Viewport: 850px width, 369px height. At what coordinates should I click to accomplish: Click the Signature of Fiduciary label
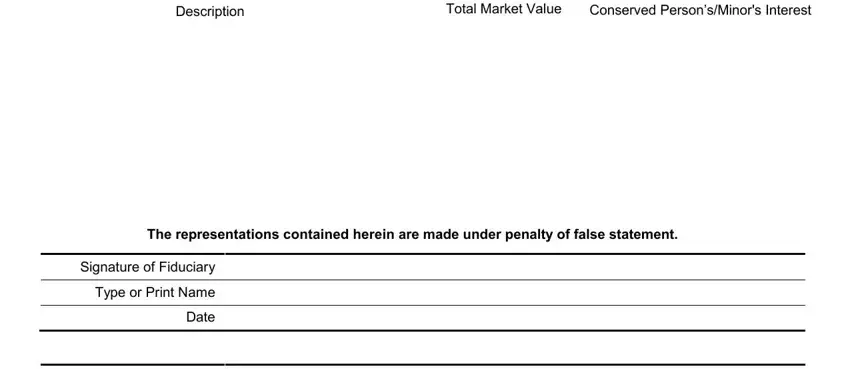tap(147, 267)
